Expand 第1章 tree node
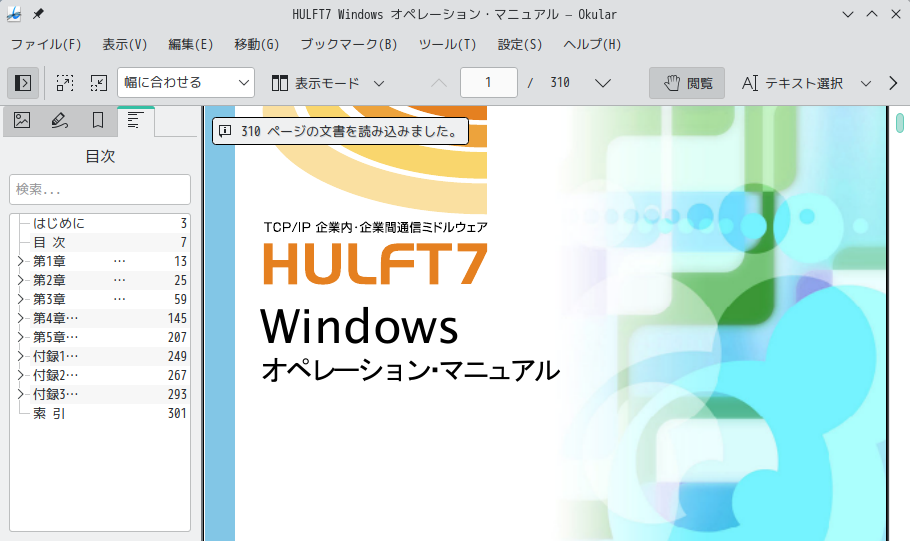The width and height of the screenshot is (910, 541). point(20,261)
